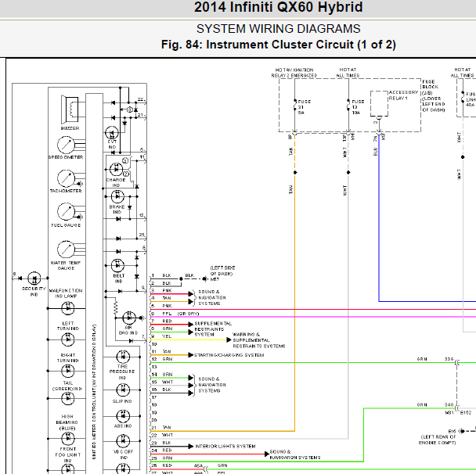Click the tire pressure indicator LED symbol
This screenshot has width=476, height=474.
point(123,357)
